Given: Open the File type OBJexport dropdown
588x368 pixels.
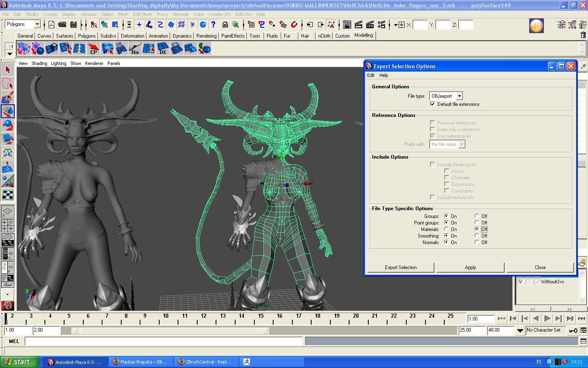Looking at the screenshot, I should [459, 96].
